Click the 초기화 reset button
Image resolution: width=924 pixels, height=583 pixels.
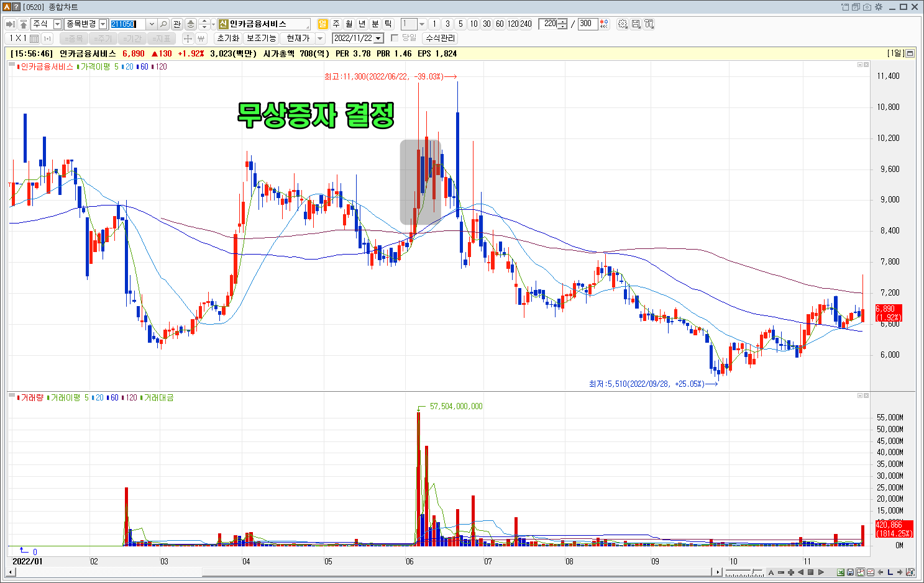point(228,38)
